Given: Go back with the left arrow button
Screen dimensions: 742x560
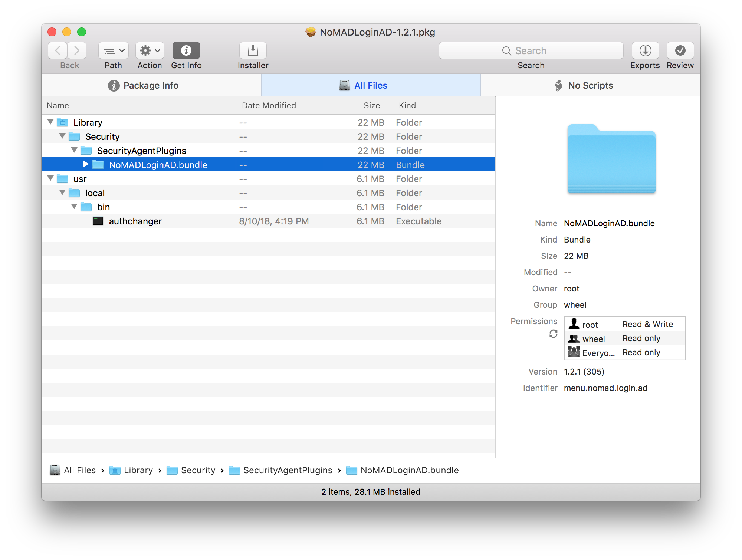Looking at the screenshot, I should click(58, 50).
